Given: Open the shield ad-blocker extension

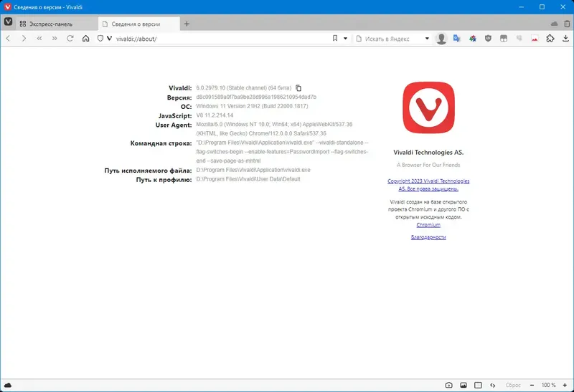Looking at the screenshot, I should (x=488, y=39).
